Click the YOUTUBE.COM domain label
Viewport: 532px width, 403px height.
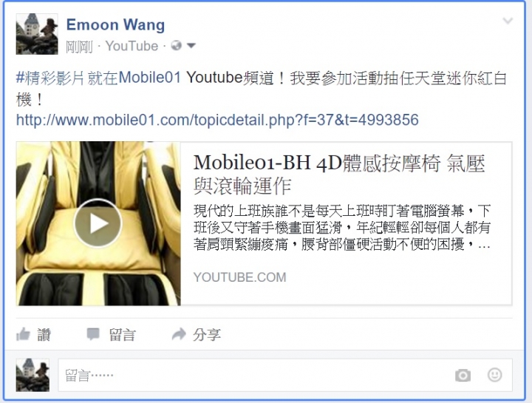pyautogui.click(x=240, y=277)
